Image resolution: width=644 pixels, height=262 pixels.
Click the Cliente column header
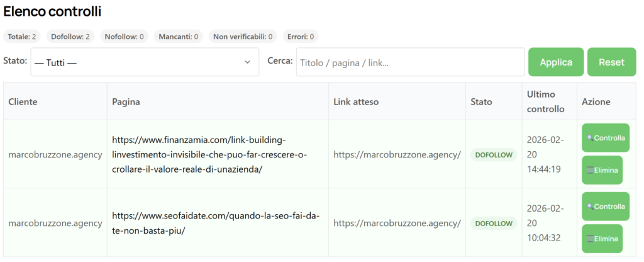pyautogui.click(x=23, y=101)
